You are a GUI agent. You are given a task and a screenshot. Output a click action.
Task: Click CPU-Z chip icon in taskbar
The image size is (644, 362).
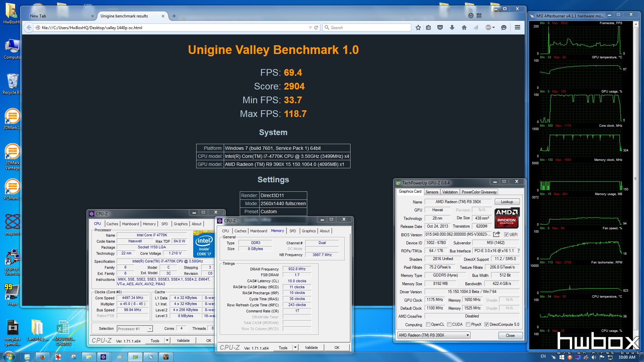(103, 357)
